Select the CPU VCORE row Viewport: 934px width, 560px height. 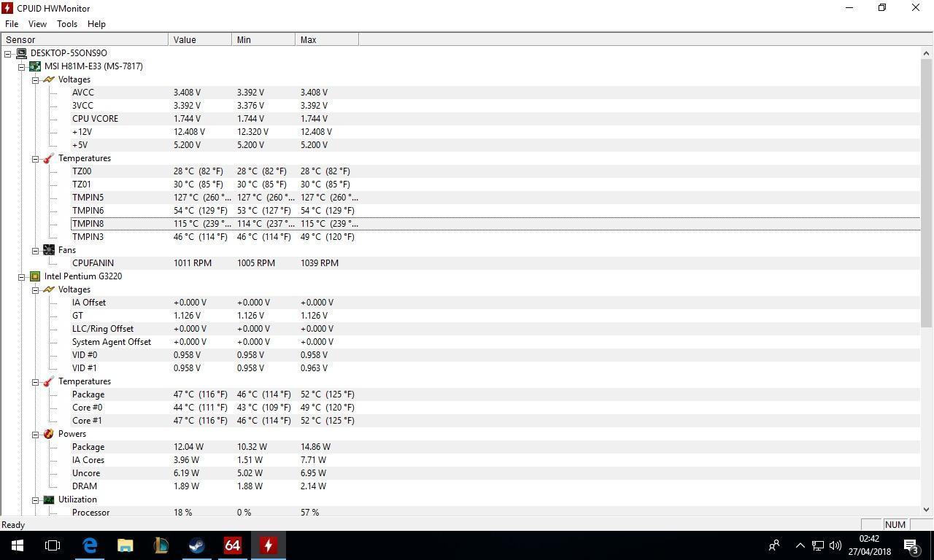[x=495, y=119]
